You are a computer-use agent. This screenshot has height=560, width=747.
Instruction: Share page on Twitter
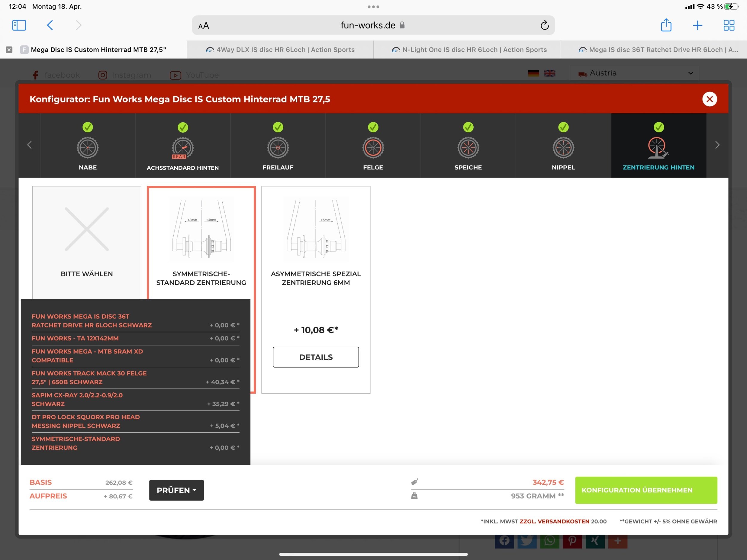coord(527,541)
